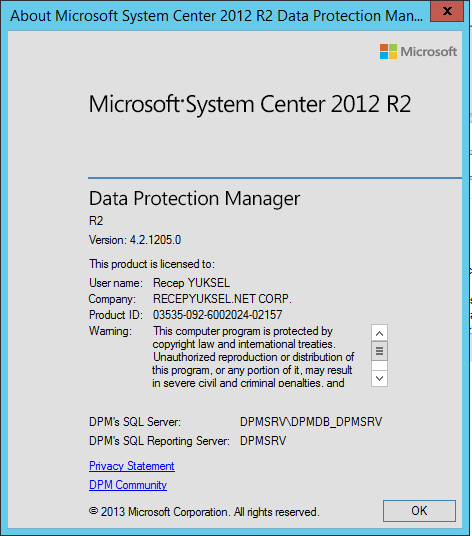The height and width of the screenshot is (536, 472).
Task: Click the Product ID number
Action: pos(217,314)
